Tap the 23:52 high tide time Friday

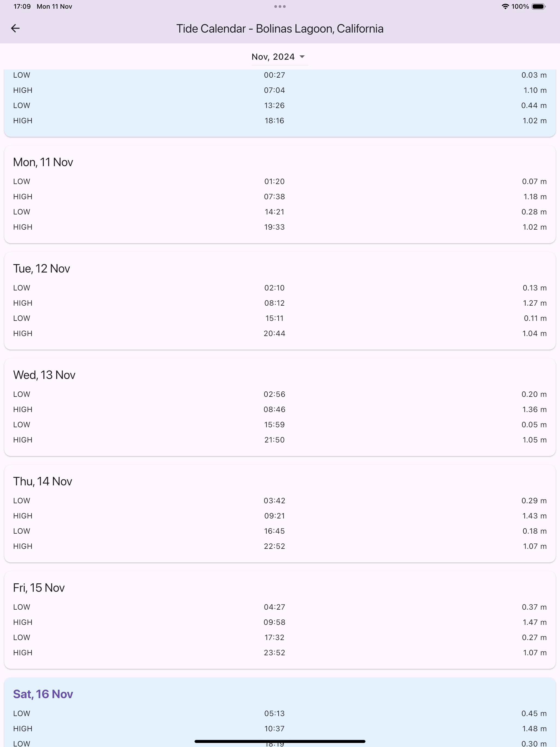point(274,653)
